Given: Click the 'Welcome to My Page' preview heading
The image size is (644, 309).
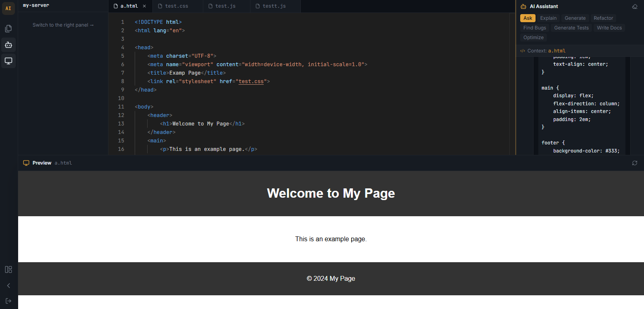Looking at the screenshot, I should [331, 193].
